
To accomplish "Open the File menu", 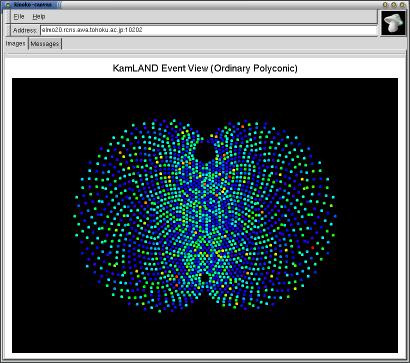I will coord(19,17).
